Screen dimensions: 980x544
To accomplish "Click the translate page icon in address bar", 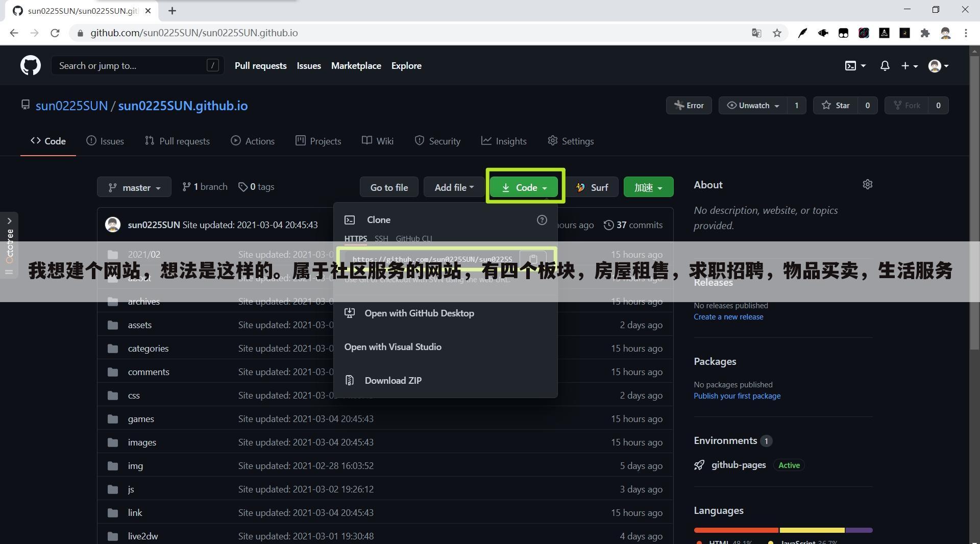I will [756, 33].
